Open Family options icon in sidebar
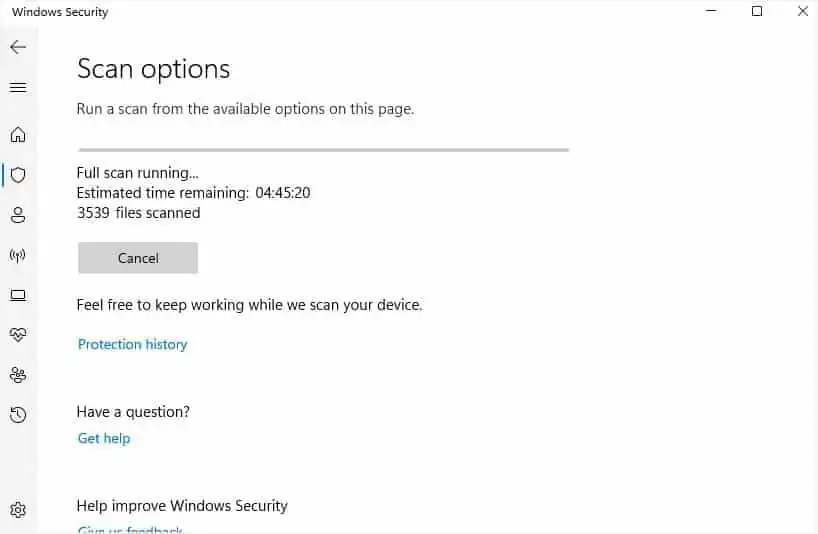The width and height of the screenshot is (818, 534). [18, 374]
